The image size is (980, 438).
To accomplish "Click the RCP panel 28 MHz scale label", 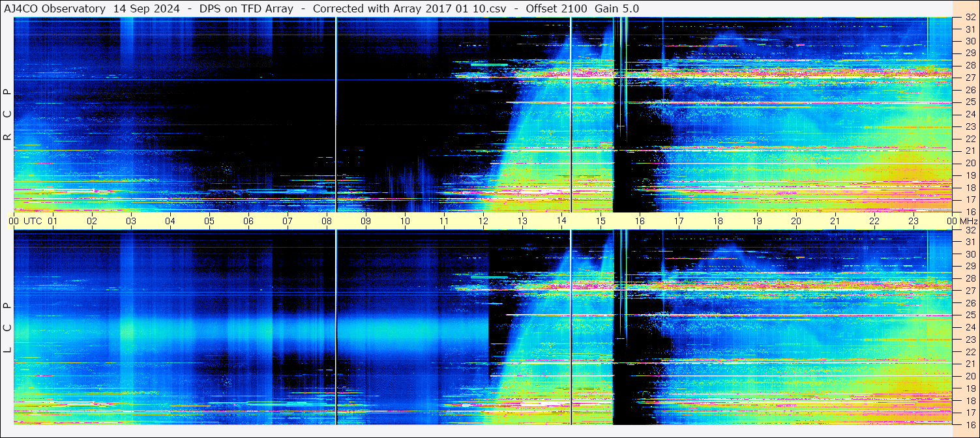I will (x=970, y=65).
